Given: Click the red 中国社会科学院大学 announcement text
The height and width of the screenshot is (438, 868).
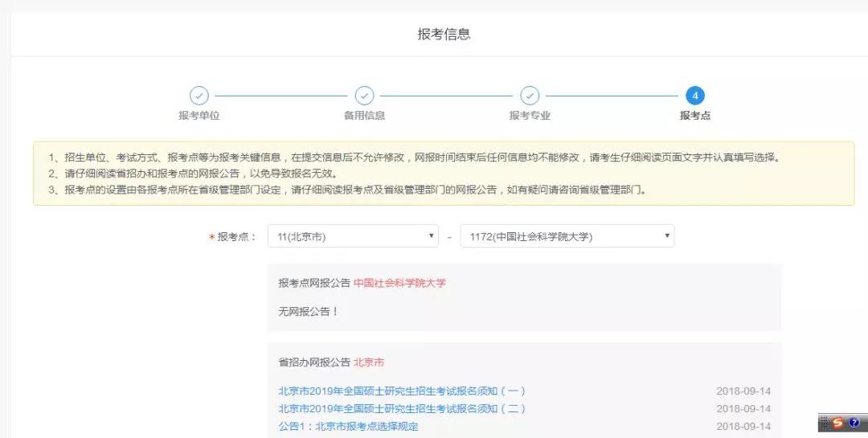Looking at the screenshot, I should tap(399, 283).
